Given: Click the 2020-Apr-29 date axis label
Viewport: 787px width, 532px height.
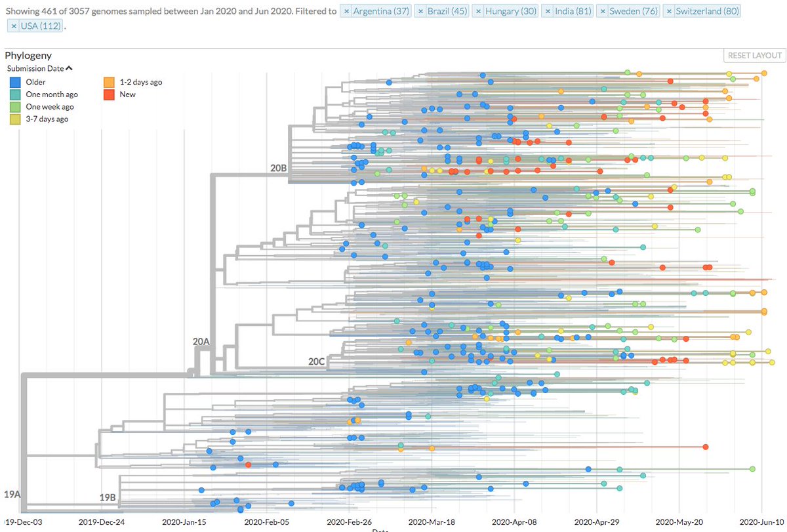Looking at the screenshot, I should coord(597,522).
